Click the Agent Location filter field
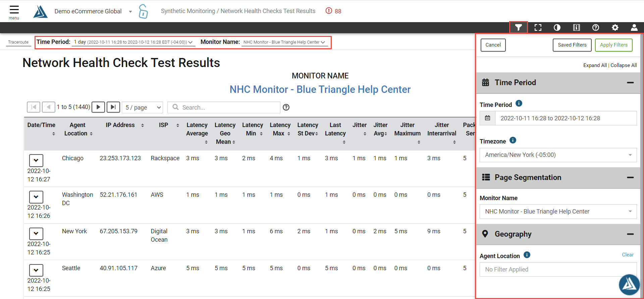The width and height of the screenshot is (644, 299). [558, 270]
